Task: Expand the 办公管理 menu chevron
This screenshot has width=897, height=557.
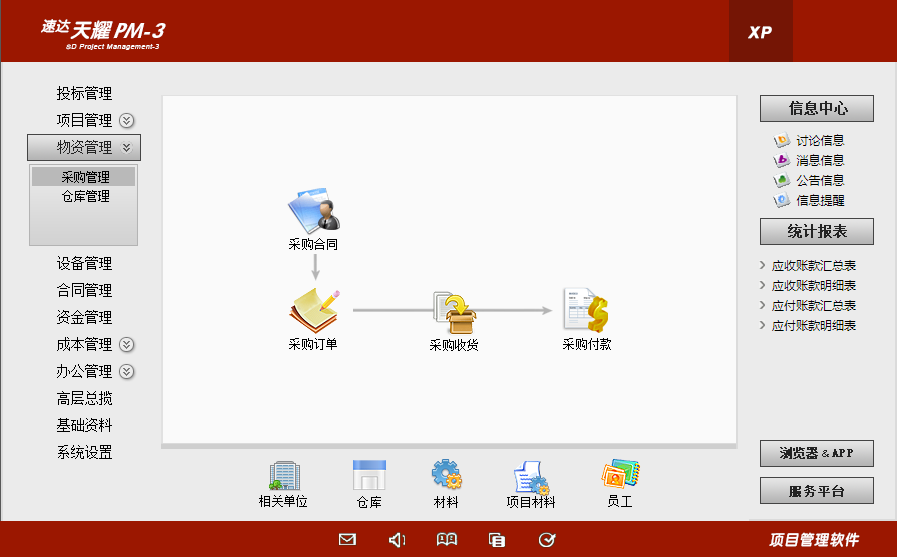Action: coord(127,372)
